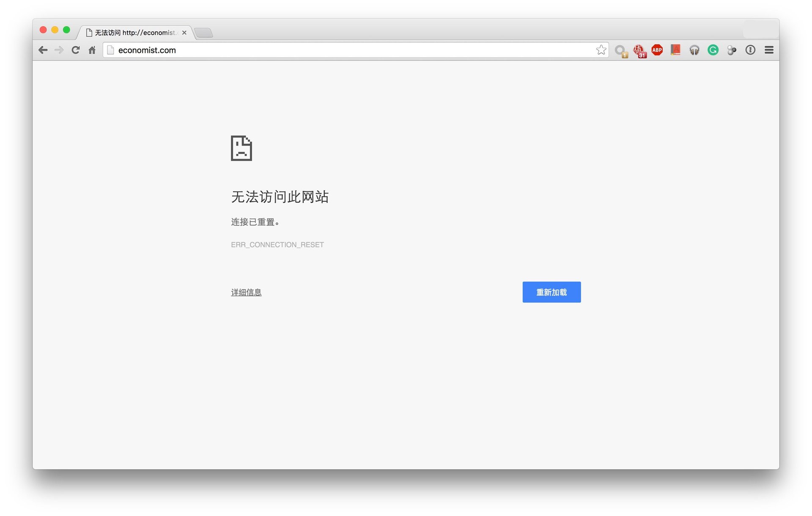This screenshot has width=812, height=516.
Task: Select the economist.com error tab
Action: 135,33
